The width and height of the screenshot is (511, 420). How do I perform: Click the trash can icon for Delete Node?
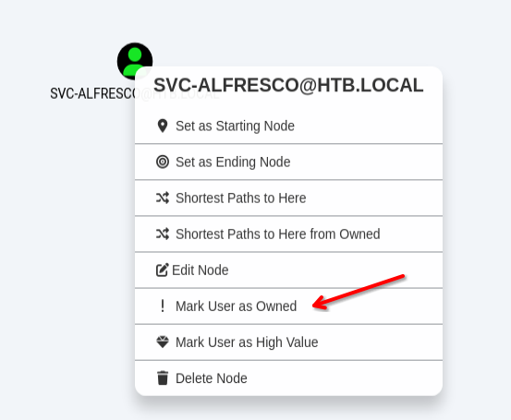coord(163,378)
